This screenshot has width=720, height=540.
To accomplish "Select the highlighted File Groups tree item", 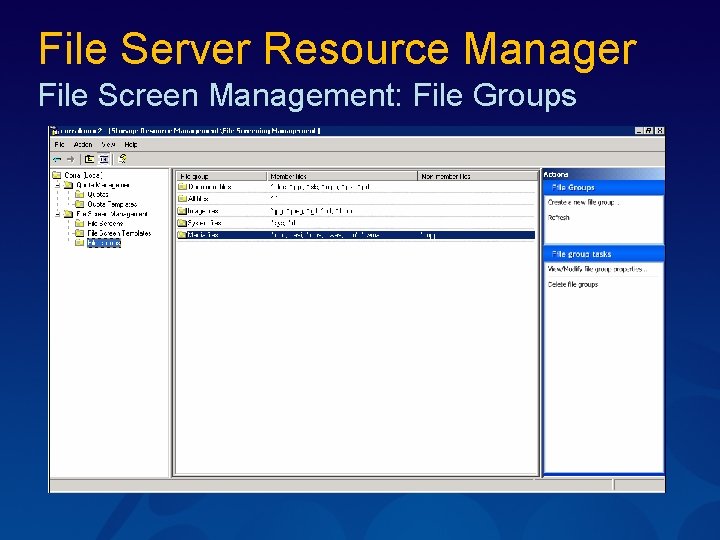I will coord(104,243).
